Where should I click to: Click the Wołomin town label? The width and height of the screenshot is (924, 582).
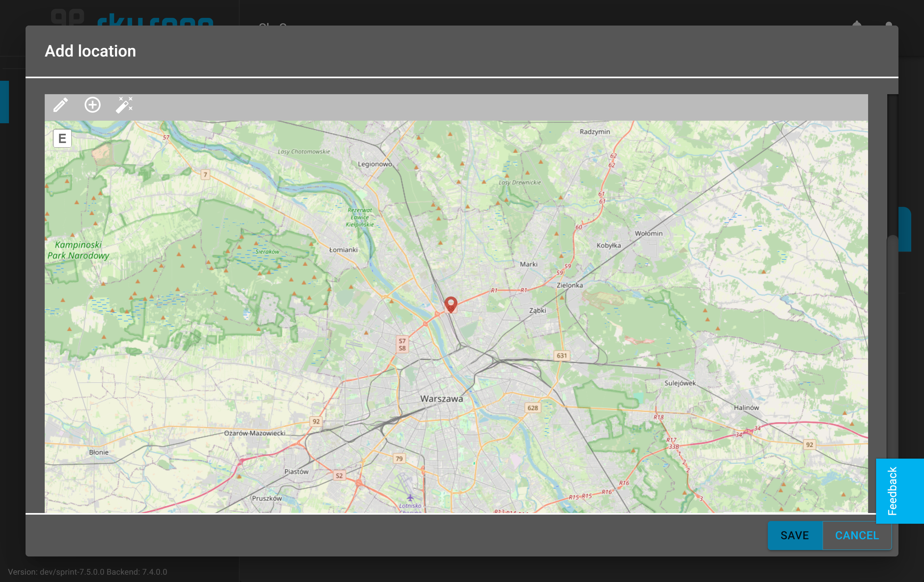648,233
